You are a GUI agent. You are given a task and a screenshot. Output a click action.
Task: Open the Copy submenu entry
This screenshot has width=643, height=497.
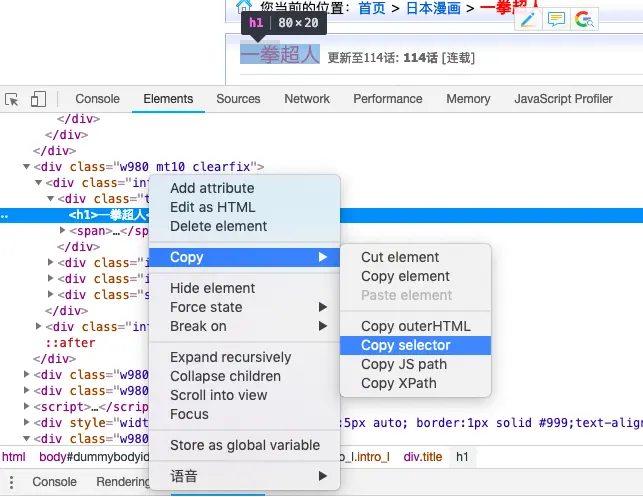245,257
